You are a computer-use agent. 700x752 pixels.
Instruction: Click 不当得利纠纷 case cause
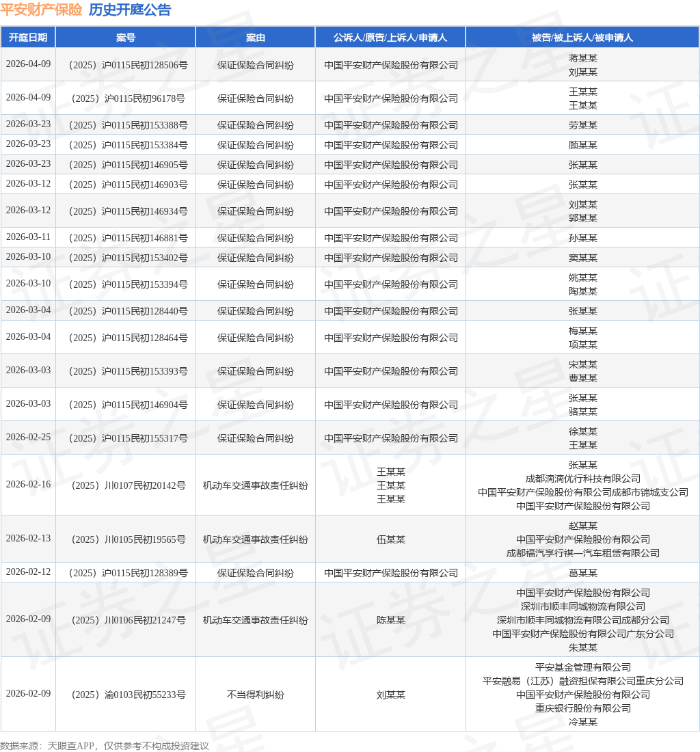click(255, 695)
